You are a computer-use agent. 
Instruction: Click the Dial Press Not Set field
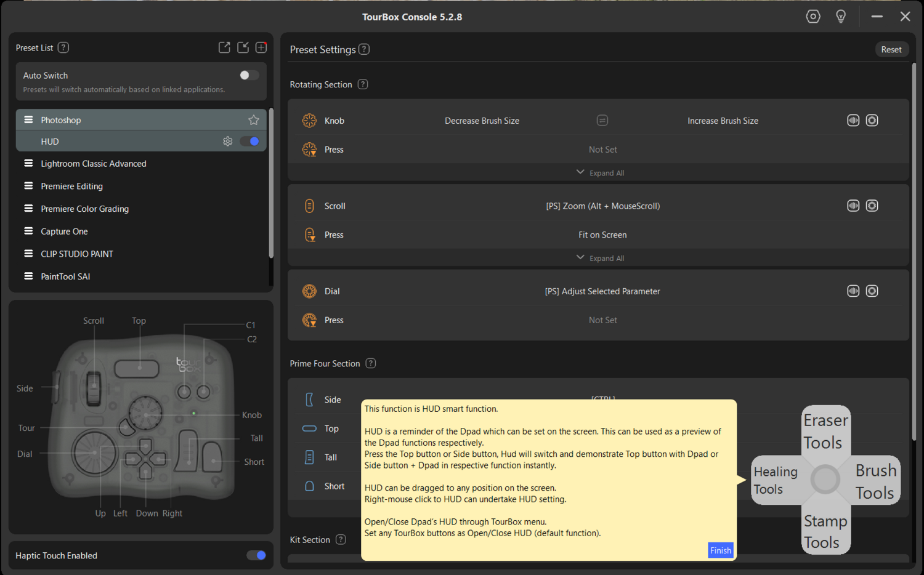[602, 320]
